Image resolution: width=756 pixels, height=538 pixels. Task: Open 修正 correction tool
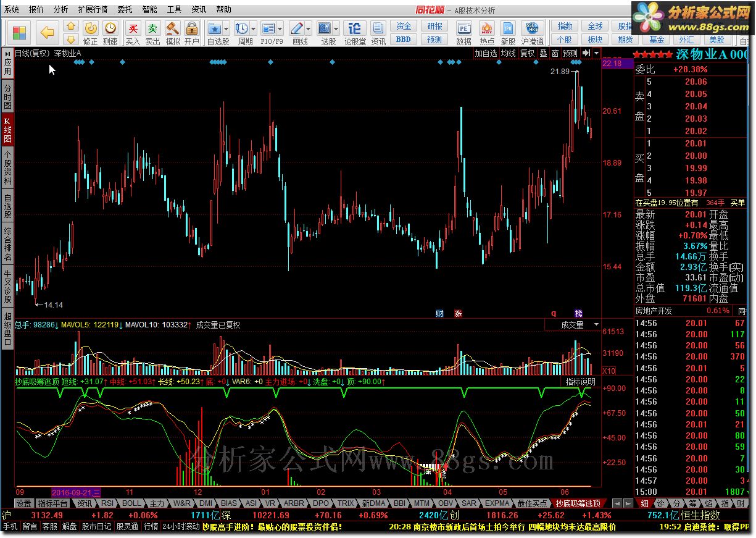pos(90,33)
